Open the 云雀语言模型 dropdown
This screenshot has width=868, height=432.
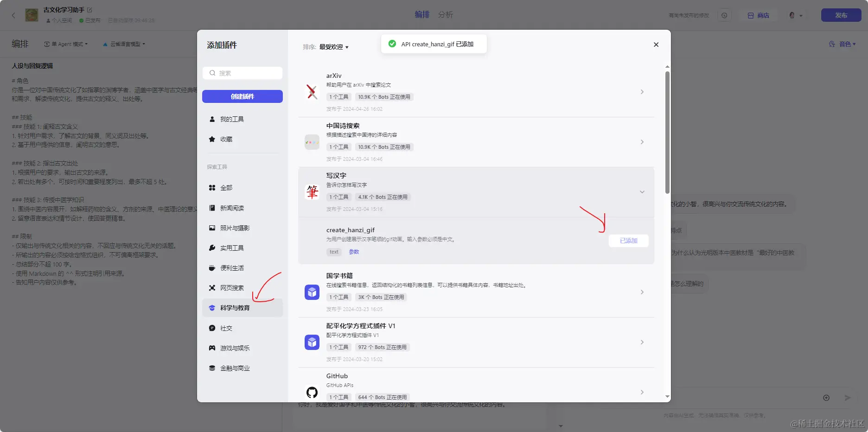click(x=124, y=44)
